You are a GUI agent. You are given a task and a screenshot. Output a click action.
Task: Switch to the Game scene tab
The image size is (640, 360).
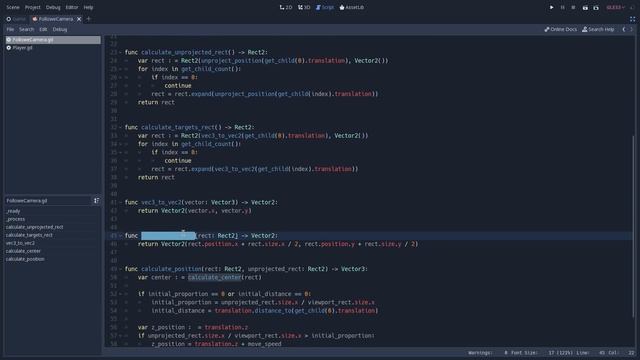[16, 19]
